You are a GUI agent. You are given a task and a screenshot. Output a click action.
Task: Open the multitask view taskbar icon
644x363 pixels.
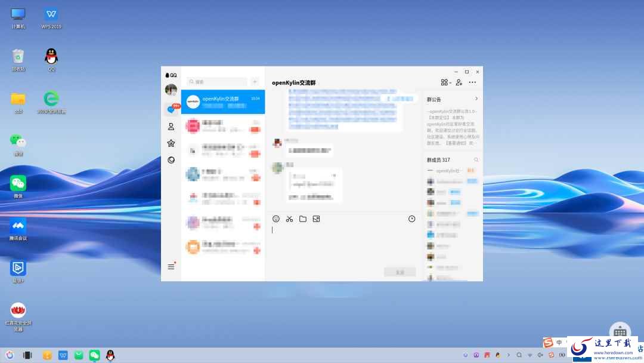click(x=27, y=355)
